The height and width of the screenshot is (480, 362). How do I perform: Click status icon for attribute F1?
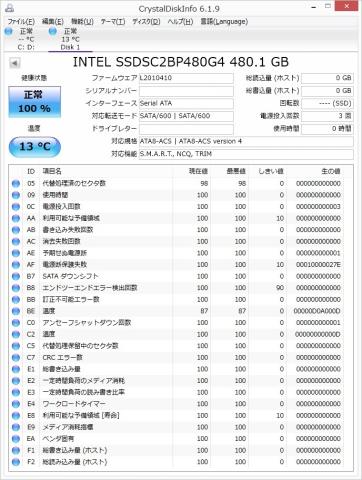click(x=16, y=450)
